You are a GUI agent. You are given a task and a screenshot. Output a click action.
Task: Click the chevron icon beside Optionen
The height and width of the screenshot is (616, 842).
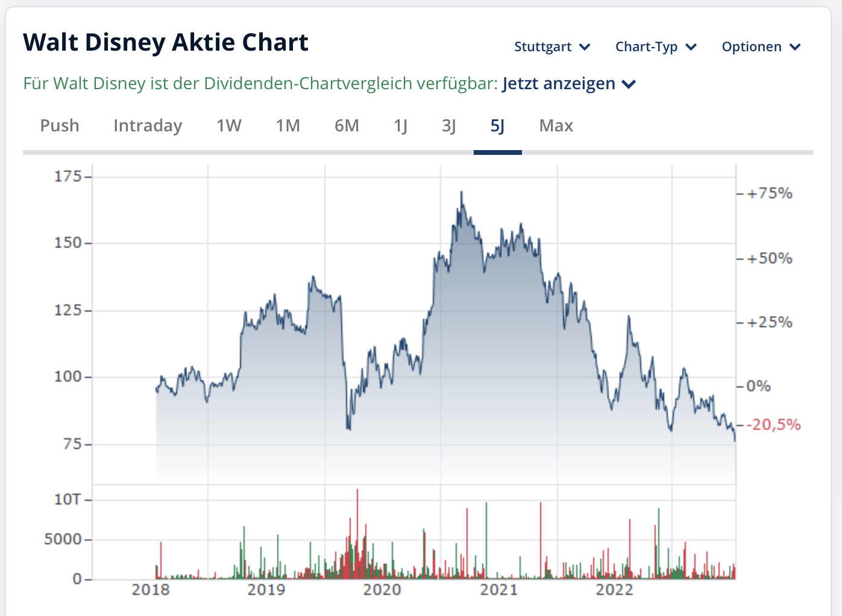pyautogui.click(x=795, y=47)
